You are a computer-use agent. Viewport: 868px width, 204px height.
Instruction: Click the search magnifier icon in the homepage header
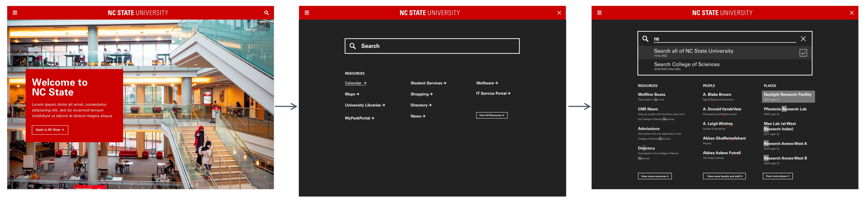pos(266,13)
